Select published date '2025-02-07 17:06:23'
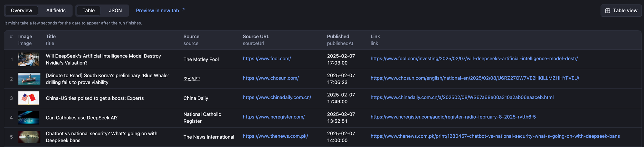Image resolution: width=644 pixels, height=147 pixels. pos(341,79)
